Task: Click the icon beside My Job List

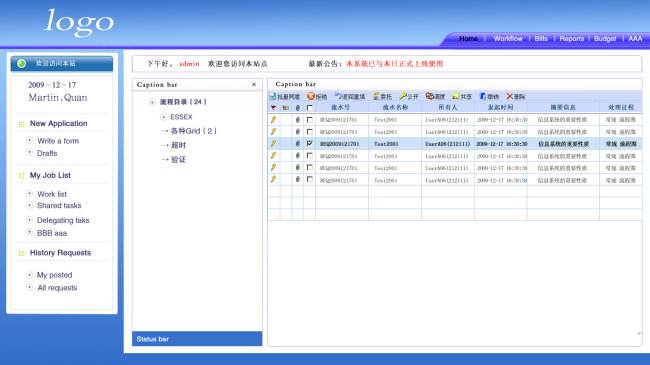Action: tap(22, 176)
